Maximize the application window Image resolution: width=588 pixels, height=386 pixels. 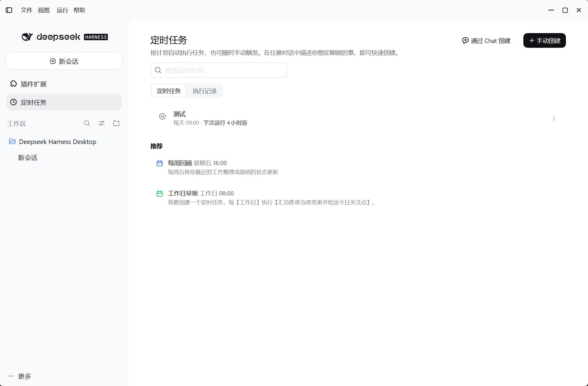(x=565, y=10)
